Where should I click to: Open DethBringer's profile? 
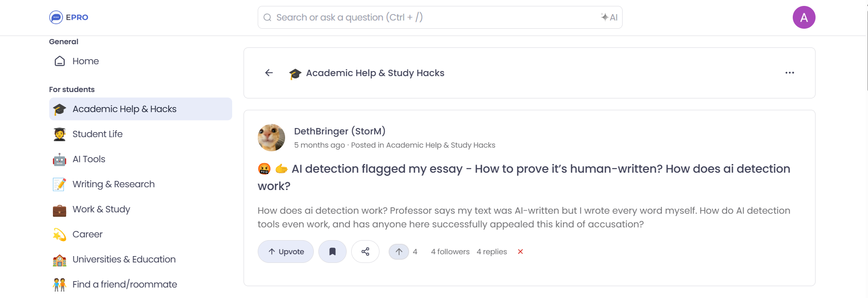pos(339,131)
